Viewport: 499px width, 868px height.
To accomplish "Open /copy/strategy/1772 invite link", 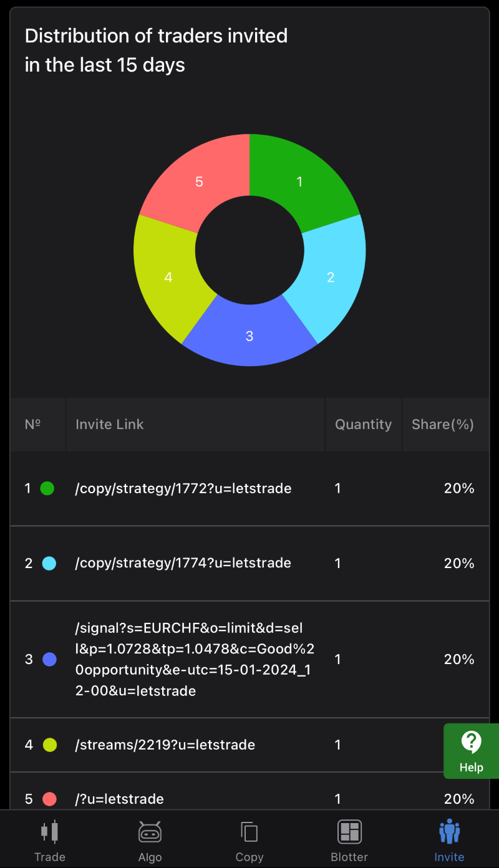I will (x=183, y=489).
